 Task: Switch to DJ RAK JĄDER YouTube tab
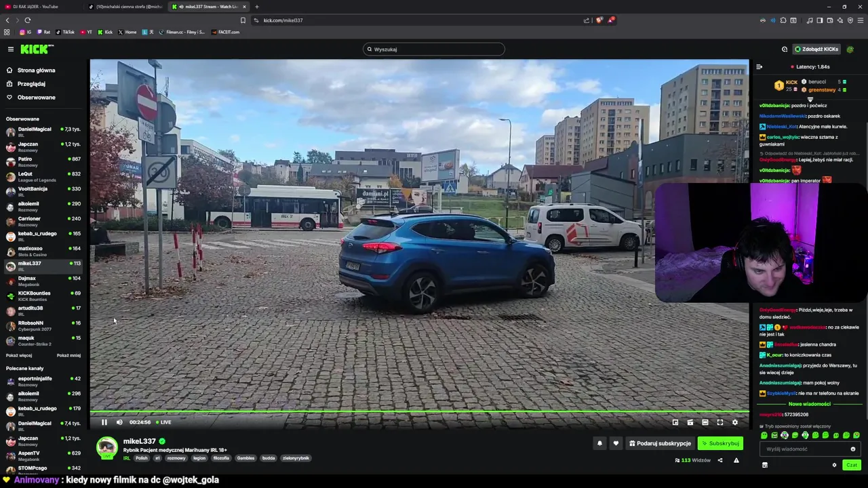(x=41, y=7)
